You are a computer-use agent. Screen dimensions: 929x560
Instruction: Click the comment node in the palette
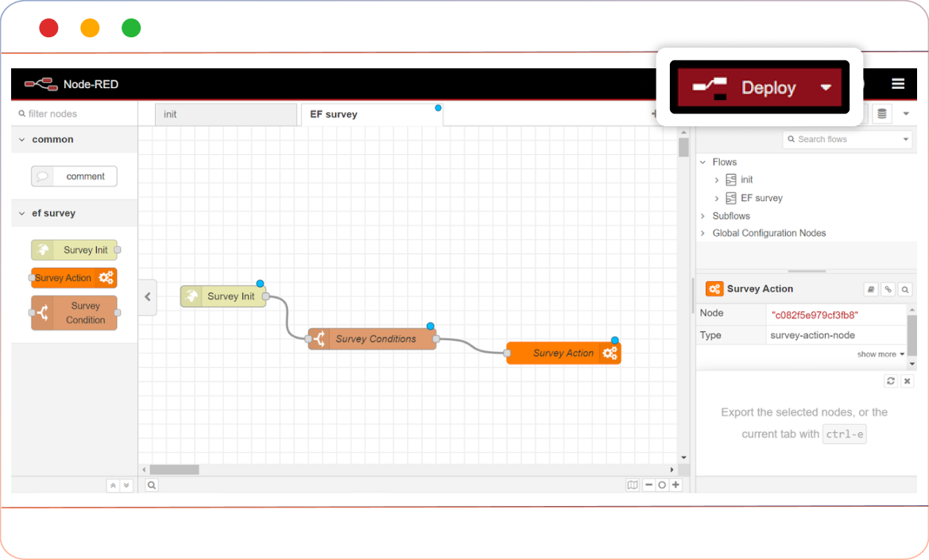[74, 176]
